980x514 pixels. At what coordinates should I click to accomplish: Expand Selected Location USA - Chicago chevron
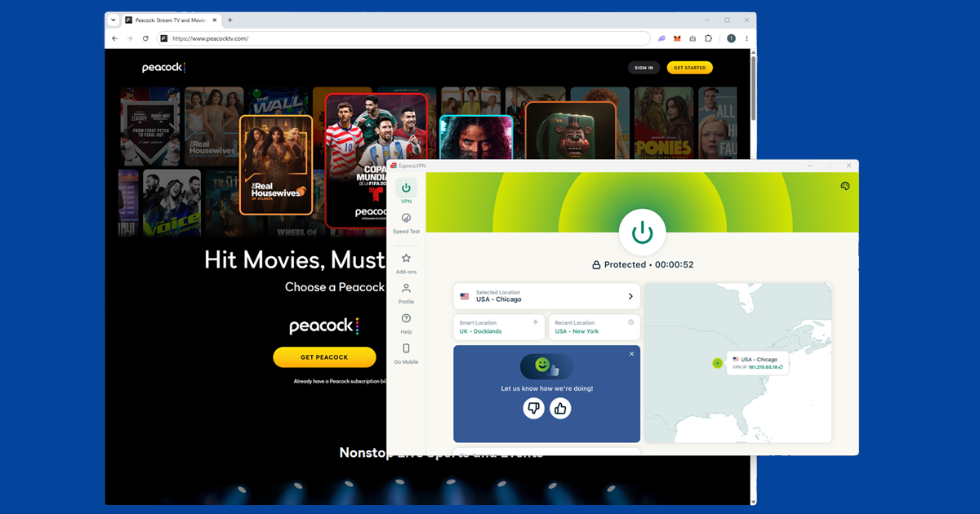click(x=630, y=296)
